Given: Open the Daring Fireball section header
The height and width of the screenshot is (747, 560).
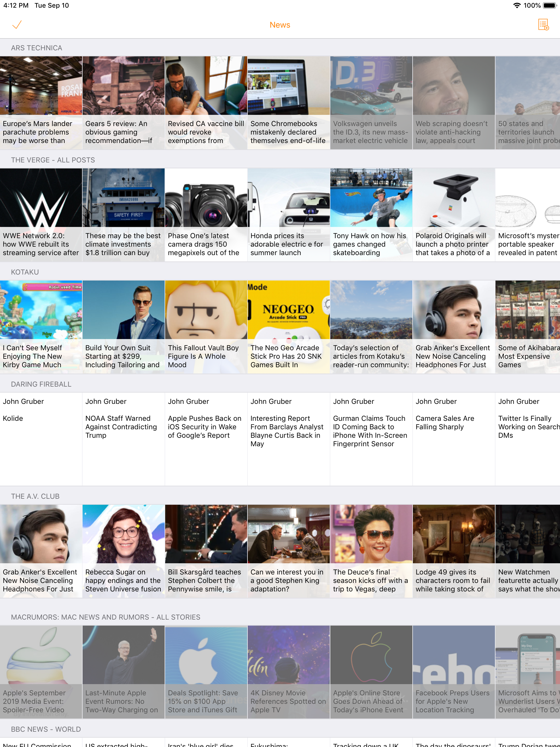Looking at the screenshot, I should 41,384.
